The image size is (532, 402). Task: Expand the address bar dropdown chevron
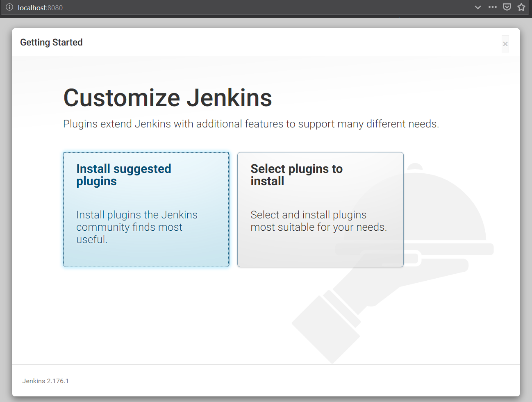(x=478, y=7)
